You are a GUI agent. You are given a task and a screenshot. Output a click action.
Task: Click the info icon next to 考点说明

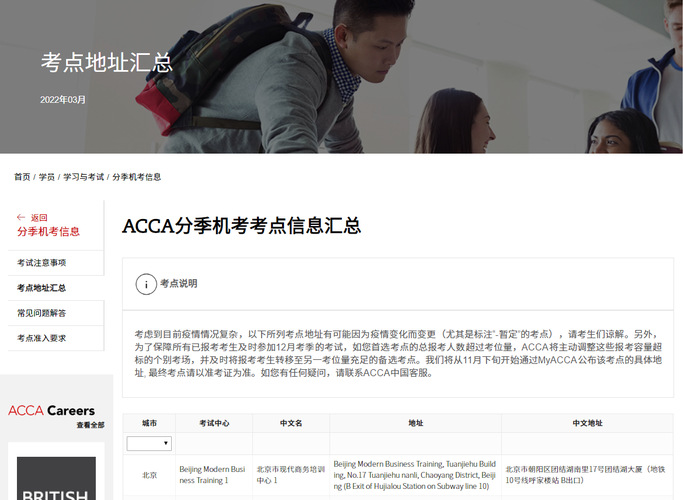point(146,284)
